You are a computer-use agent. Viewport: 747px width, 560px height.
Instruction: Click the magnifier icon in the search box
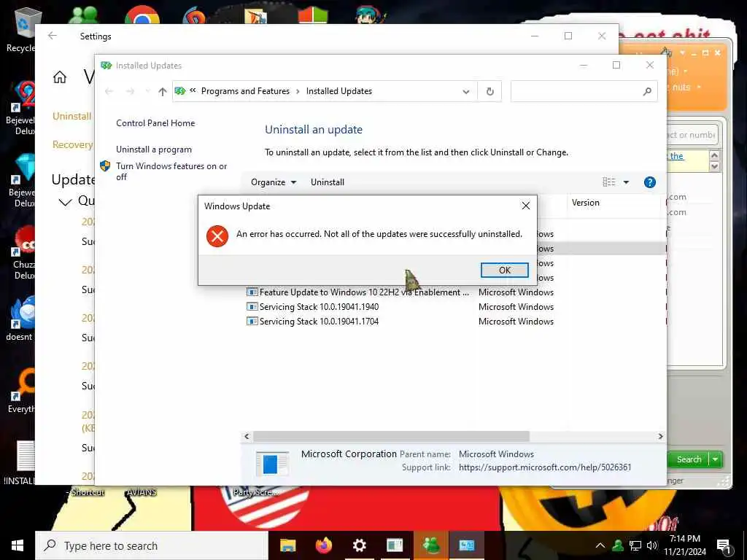point(647,91)
